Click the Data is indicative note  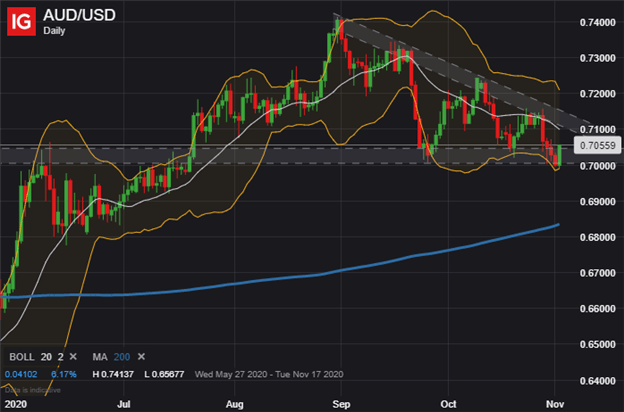tap(33, 390)
